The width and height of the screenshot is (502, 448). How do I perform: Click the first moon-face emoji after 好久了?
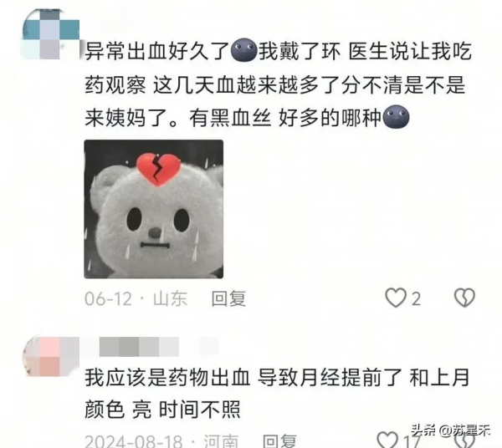pos(244,50)
